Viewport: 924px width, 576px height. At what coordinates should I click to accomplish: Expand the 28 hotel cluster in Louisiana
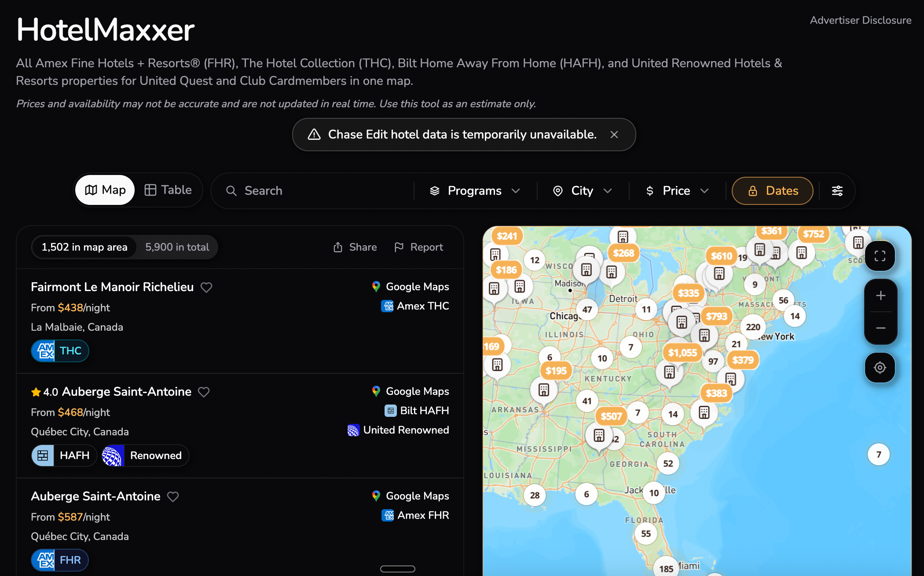pyautogui.click(x=535, y=496)
